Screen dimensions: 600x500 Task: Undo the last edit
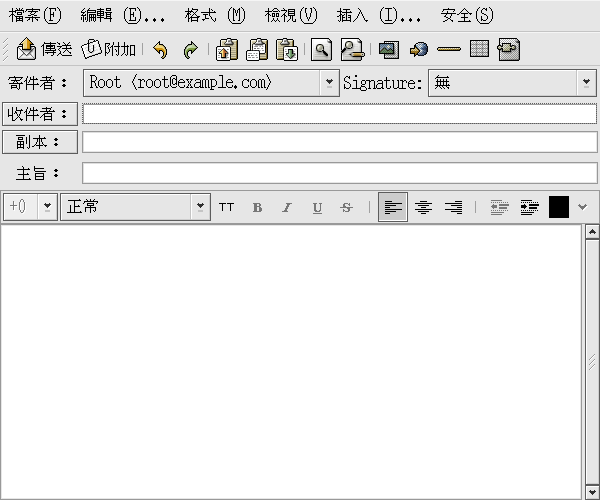tap(160, 49)
